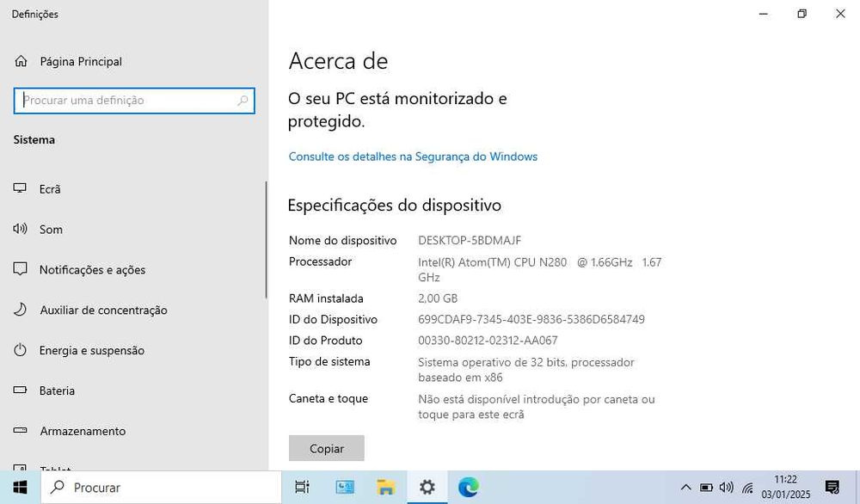Click device ID 699CDAF9-7345-403E-9836-5386D6584749
860x504 pixels.
531,319
